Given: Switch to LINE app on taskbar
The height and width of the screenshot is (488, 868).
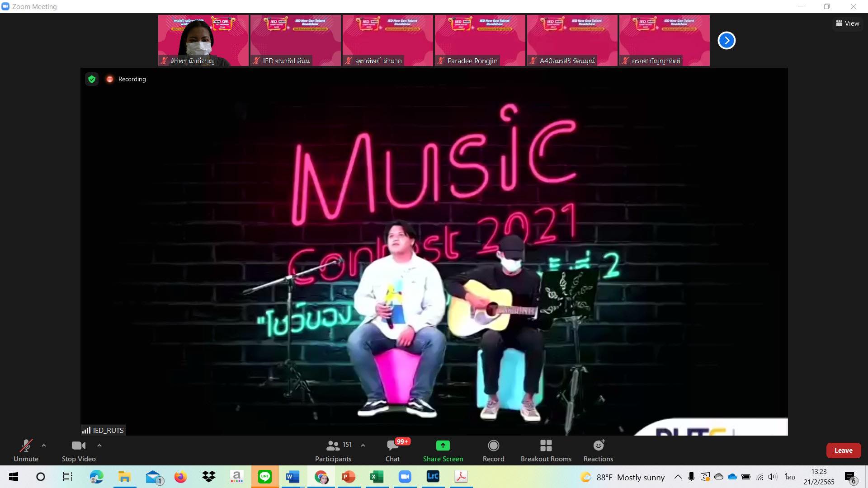Looking at the screenshot, I should point(265,477).
